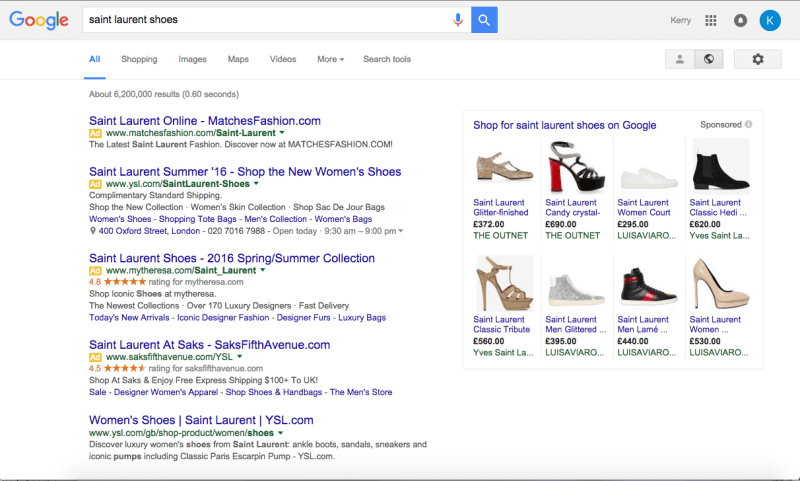Open the Luxury Bags sitelink
The image size is (800, 481).
[362, 317]
